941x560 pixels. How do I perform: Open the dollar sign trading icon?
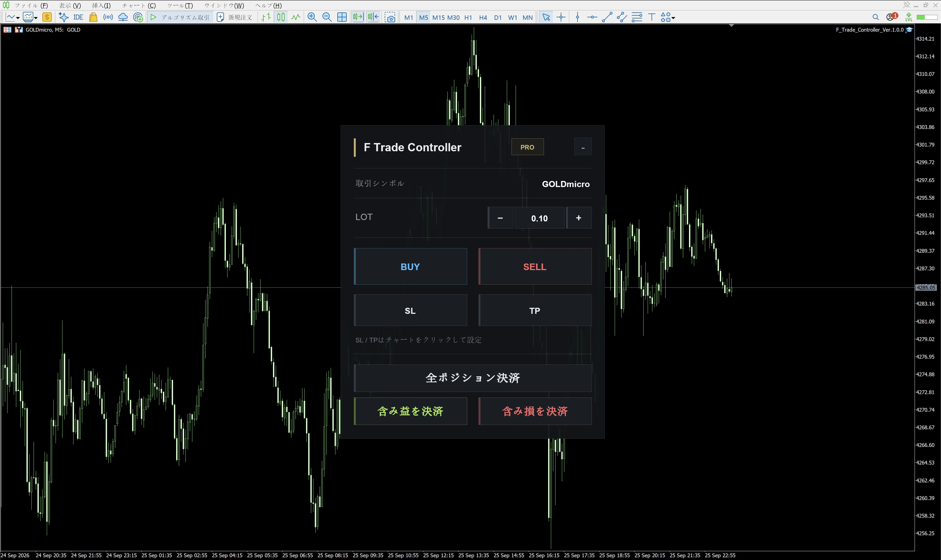click(47, 17)
